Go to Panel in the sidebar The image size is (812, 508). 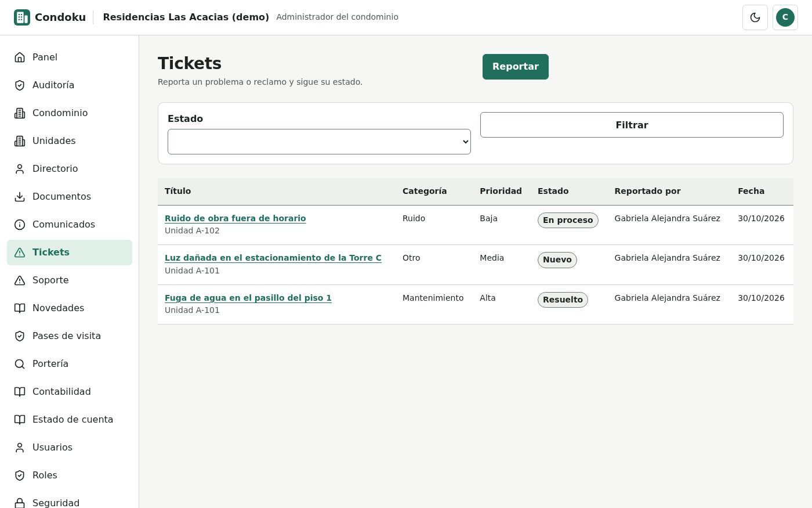(x=70, y=57)
